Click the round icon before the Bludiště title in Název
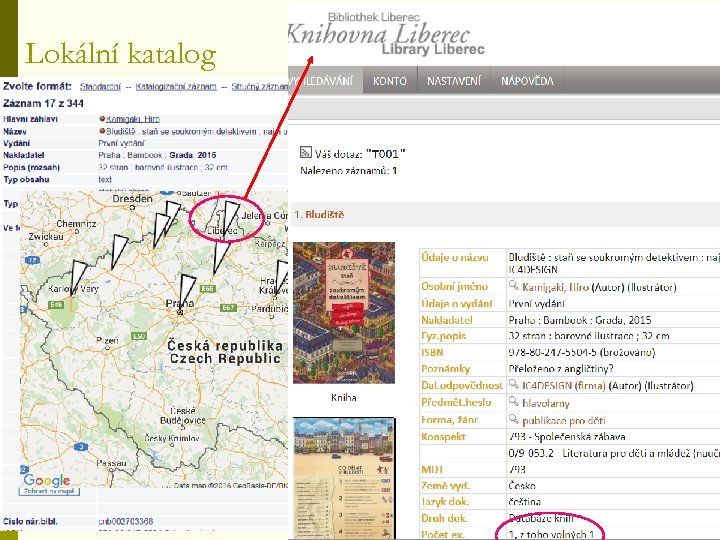This screenshot has height=540, width=720. point(102,131)
